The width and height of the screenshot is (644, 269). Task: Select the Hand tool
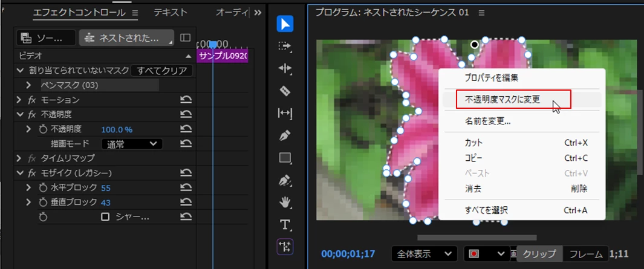pyautogui.click(x=285, y=202)
